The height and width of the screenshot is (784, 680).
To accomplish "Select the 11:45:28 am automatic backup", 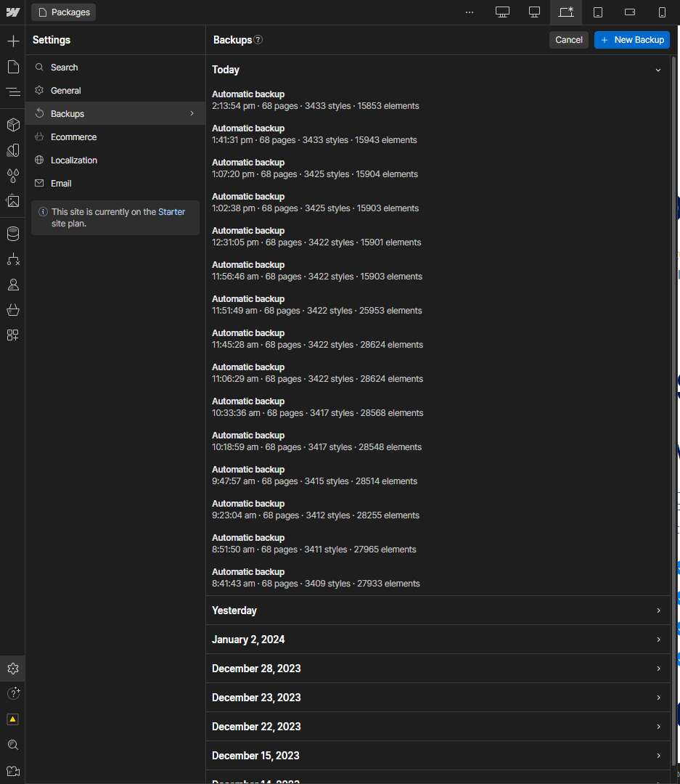I will pyautogui.click(x=438, y=339).
